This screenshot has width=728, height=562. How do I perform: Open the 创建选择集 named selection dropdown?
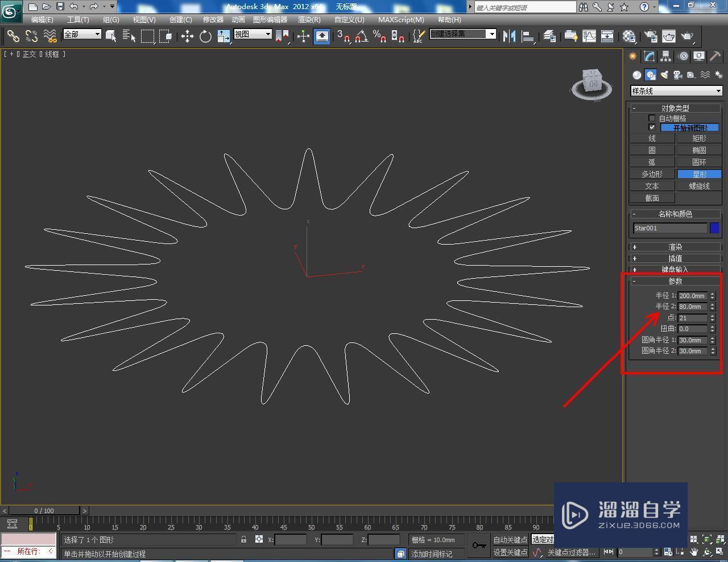(x=462, y=34)
